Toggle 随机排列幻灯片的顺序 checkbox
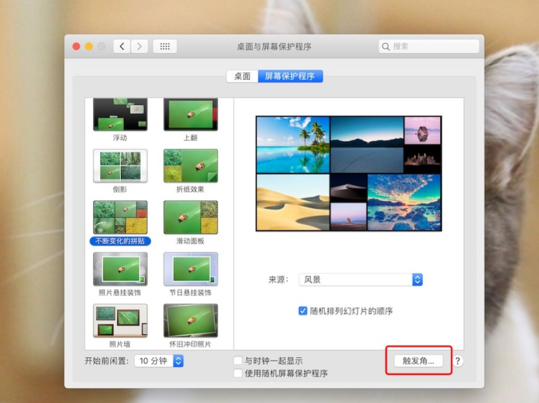This screenshot has width=539, height=403. point(302,311)
